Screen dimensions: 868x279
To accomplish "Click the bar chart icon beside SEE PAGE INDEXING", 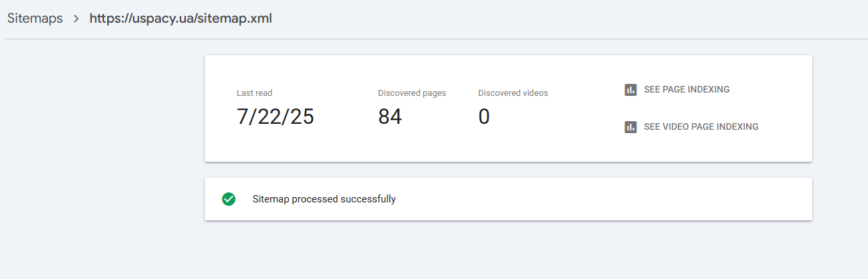I will click(630, 90).
